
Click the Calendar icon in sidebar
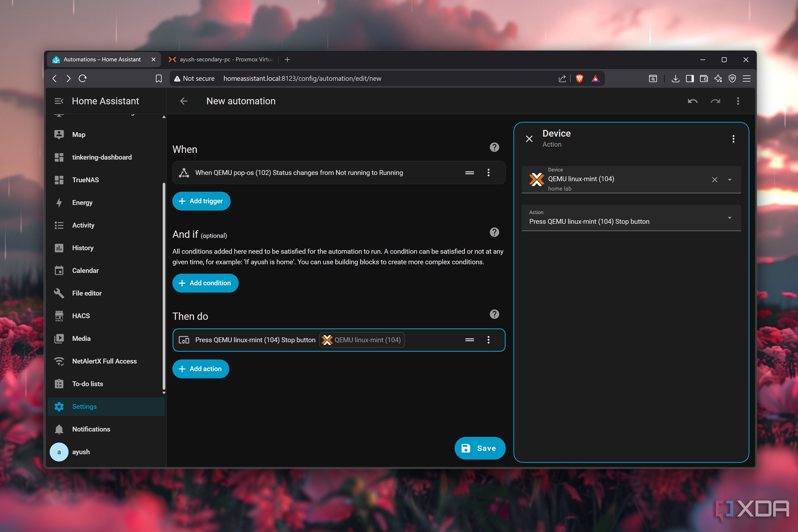tap(59, 270)
